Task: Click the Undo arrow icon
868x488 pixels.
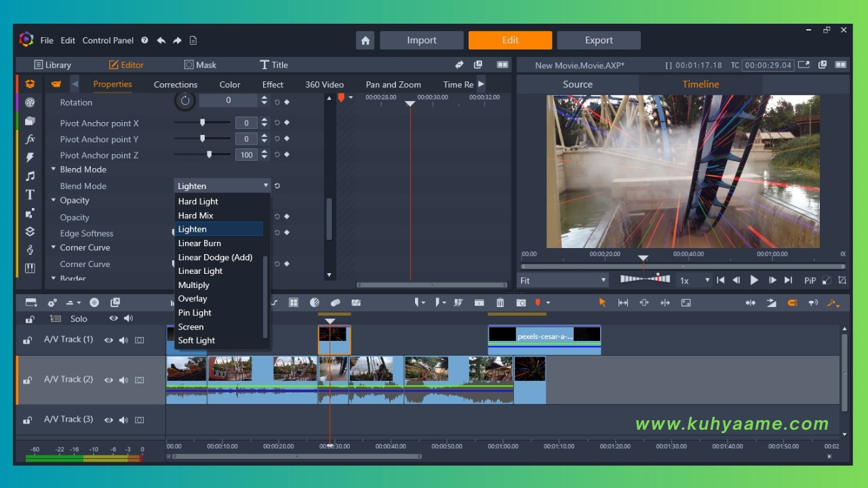Action: (x=161, y=41)
